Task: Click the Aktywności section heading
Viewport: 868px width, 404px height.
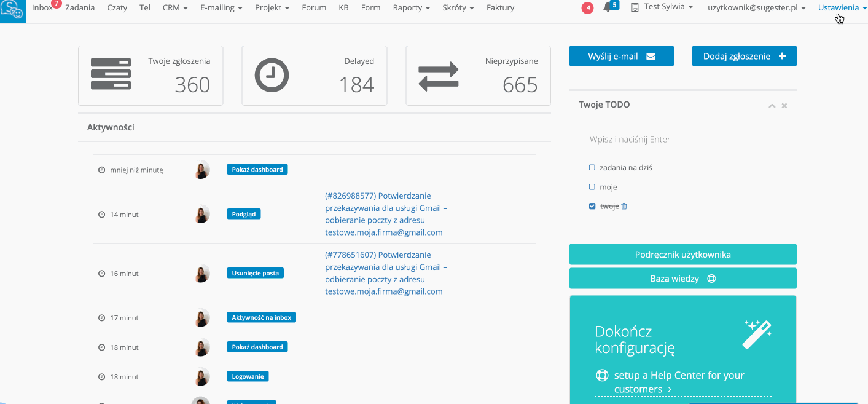Action: pyautogui.click(x=111, y=127)
